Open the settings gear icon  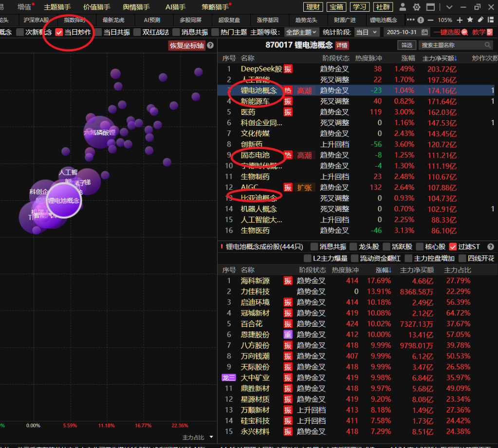(416, 7)
